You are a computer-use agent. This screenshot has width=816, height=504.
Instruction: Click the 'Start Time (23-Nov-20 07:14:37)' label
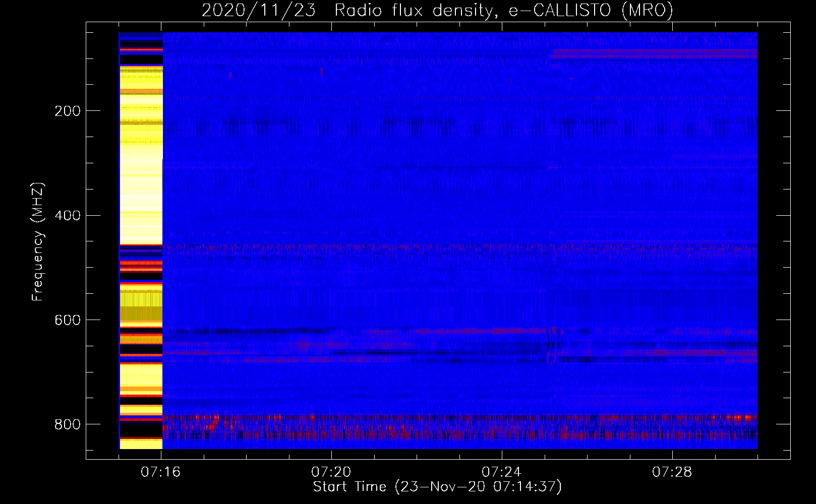point(437,487)
